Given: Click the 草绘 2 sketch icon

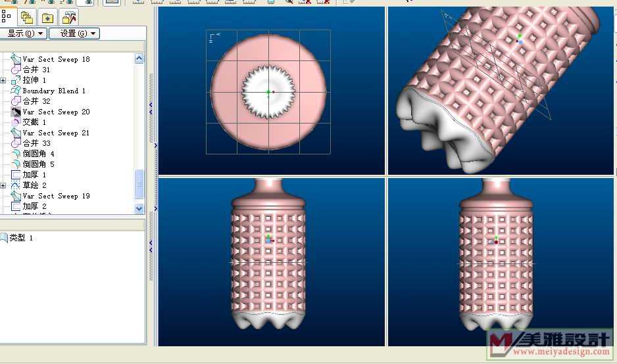Looking at the screenshot, I should (x=15, y=185).
